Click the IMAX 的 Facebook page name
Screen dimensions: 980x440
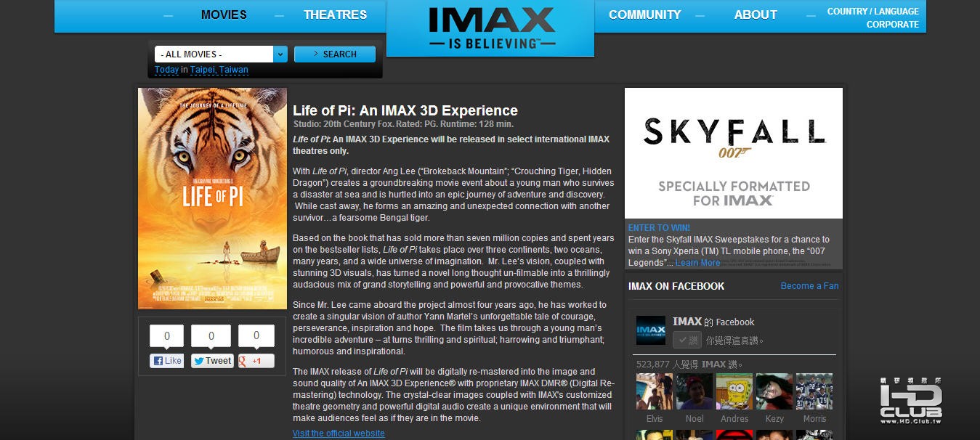pos(713,322)
